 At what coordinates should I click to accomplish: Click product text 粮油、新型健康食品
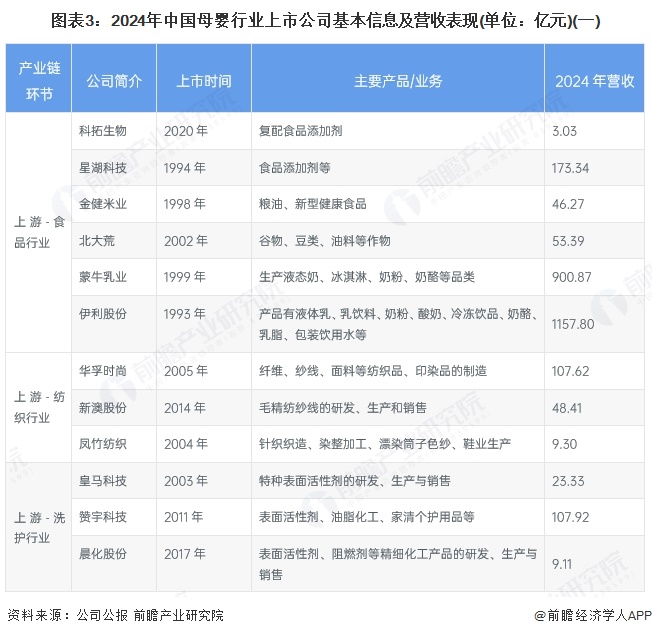coord(313,204)
